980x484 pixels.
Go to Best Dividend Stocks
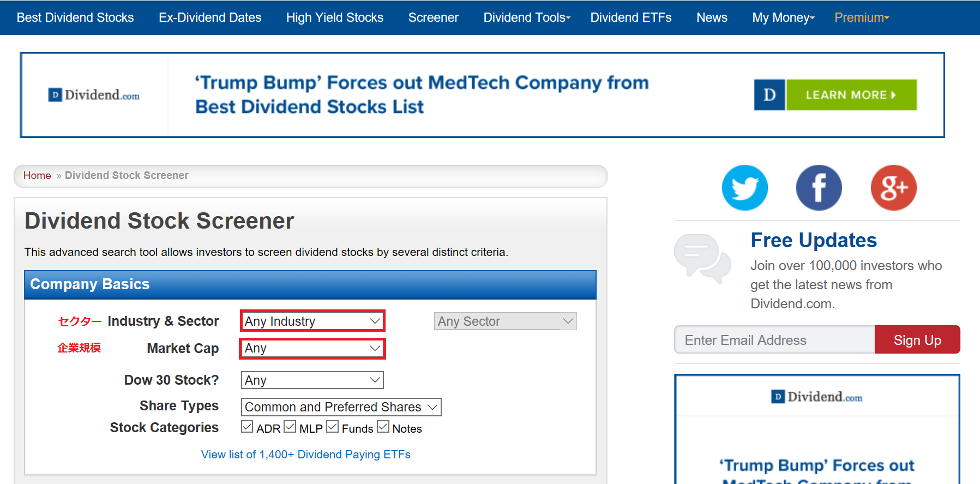coord(75,17)
